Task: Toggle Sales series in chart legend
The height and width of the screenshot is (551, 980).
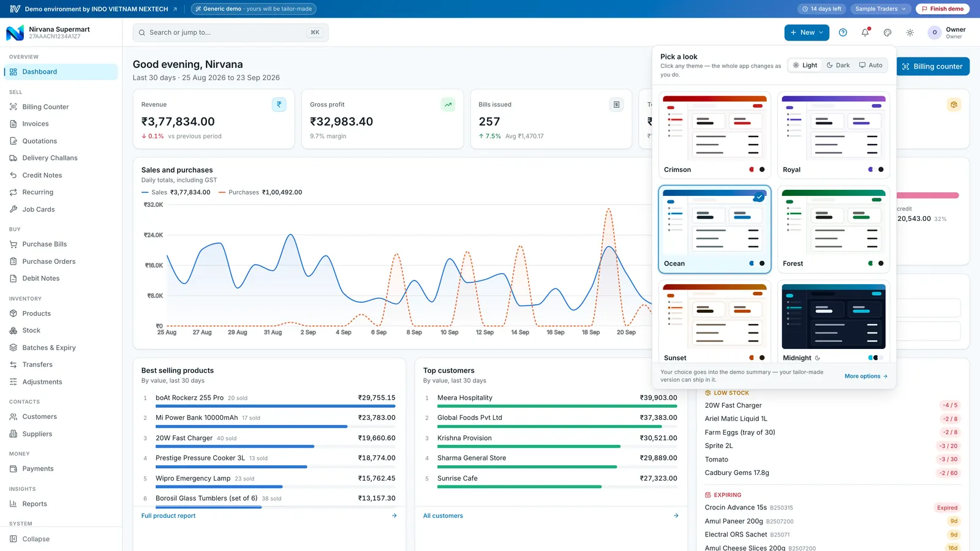Action: point(176,192)
